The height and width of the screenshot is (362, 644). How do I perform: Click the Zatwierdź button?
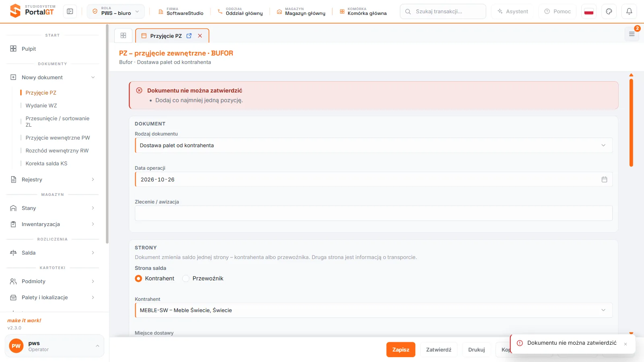point(439,350)
